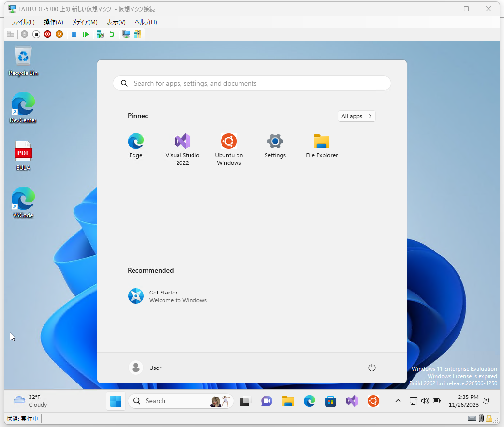Select the DevCenter desktop shortcut
Screen dimensions: 504x427
(23, 108)
